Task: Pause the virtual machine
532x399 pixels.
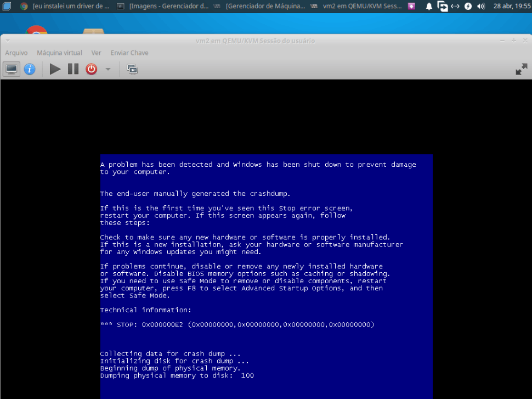Action: pyautogui.click(x=73, y=69)
